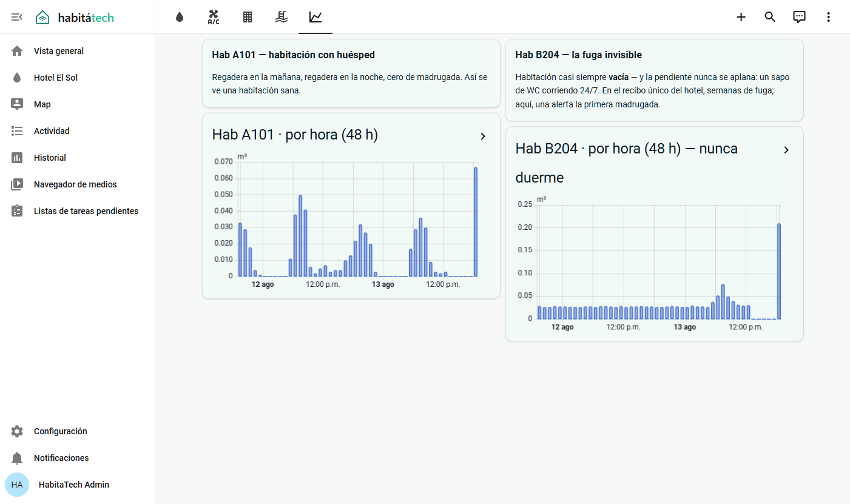This screenshot has height=504, width=850.
Task: Open Navegador de medios
Action: tap(78, 184)
